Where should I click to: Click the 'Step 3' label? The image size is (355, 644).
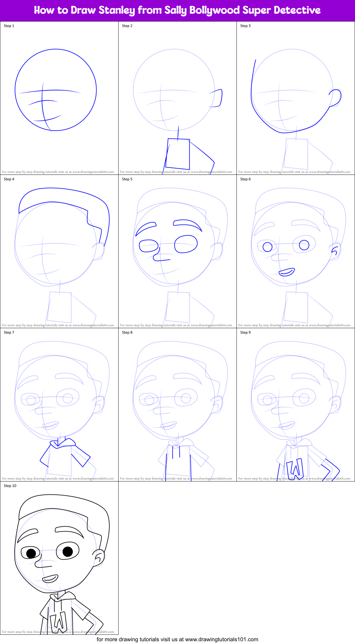[245, 26]
